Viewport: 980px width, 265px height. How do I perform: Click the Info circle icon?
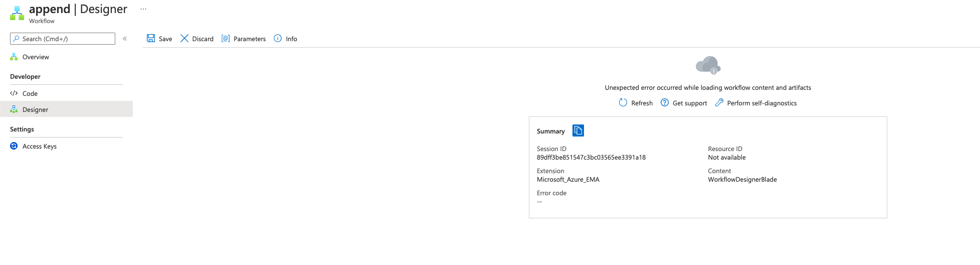tap(278, 38)
